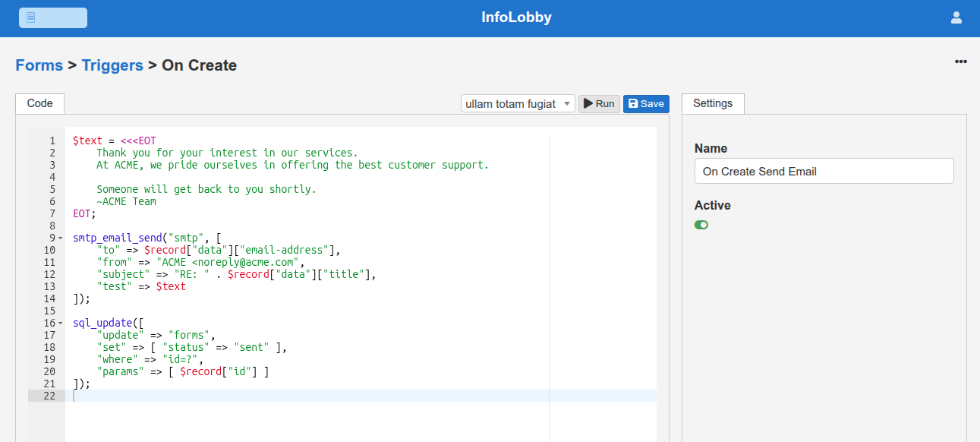980x442 pixels.
Task: Open the user profile icon menu
Action: pos(956,17)
